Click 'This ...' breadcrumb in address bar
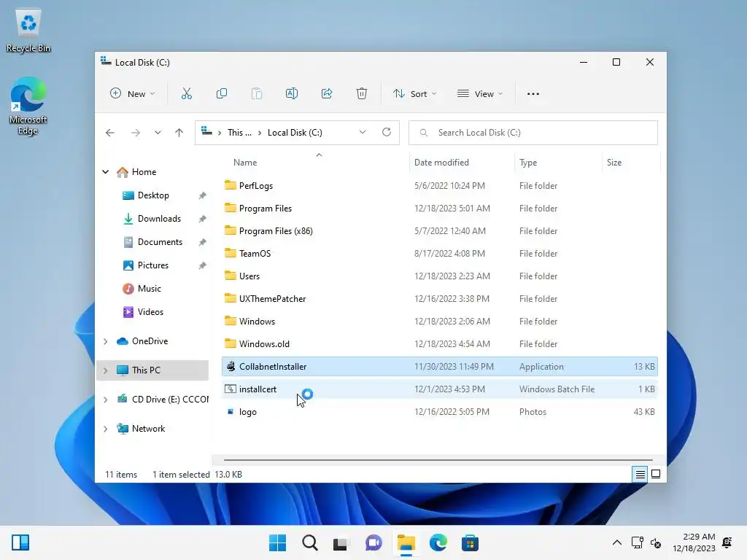 [239, 133]
